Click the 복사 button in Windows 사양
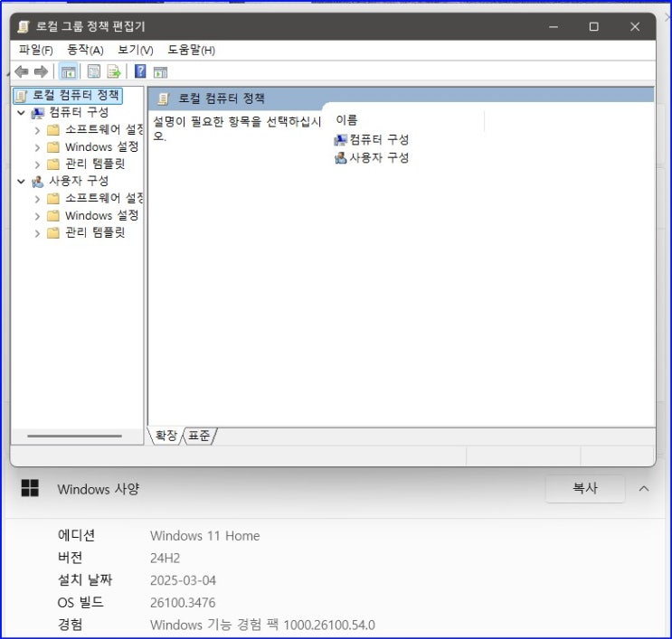672x639 pixels. click(x=585, y=488)
